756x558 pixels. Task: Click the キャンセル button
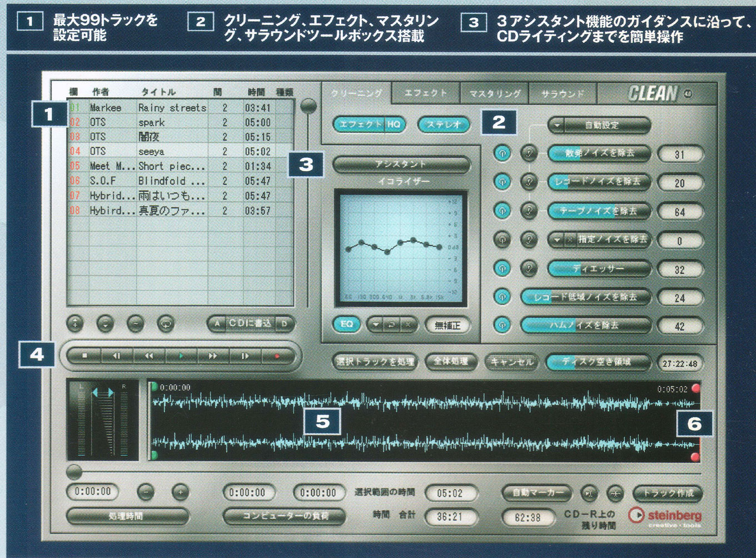point(511,362)
